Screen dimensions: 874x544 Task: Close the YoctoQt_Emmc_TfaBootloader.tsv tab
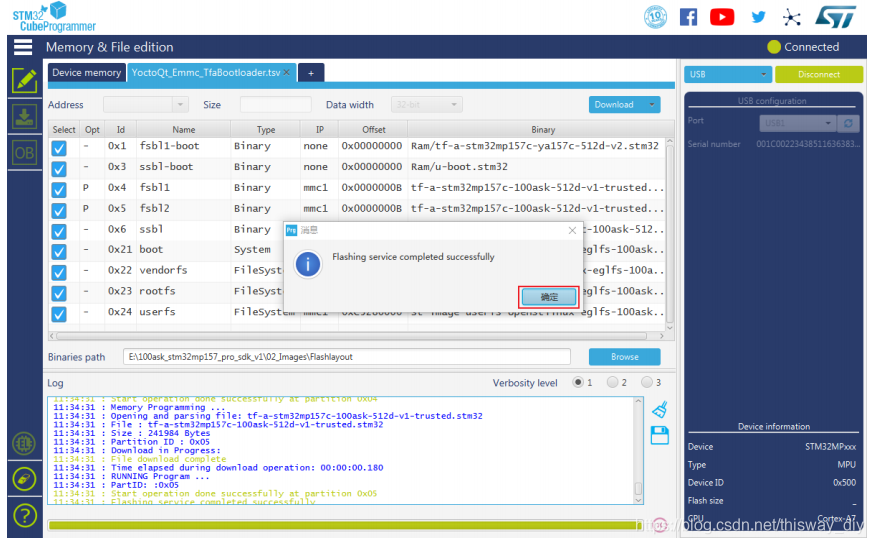point(287,72)
